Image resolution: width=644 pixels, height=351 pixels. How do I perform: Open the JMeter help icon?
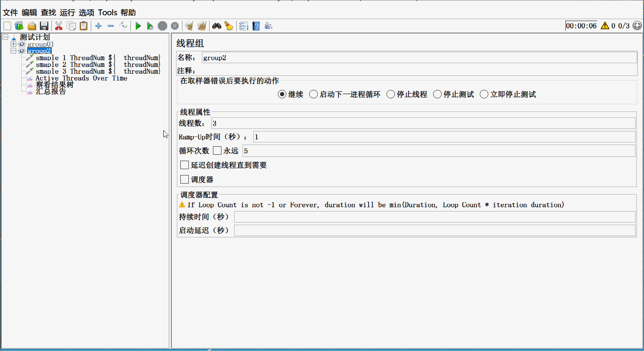click(x=255, y=26)
